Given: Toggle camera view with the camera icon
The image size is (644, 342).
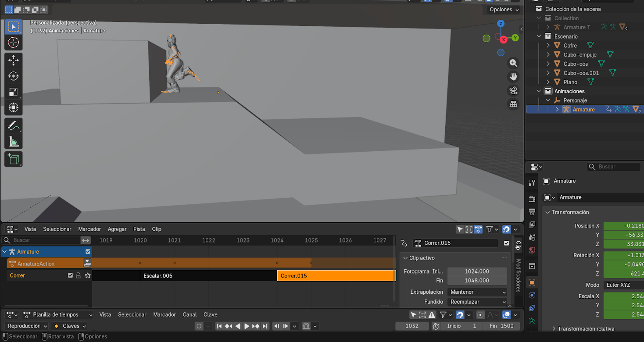Looking at the screenshot, I should 513,90.
